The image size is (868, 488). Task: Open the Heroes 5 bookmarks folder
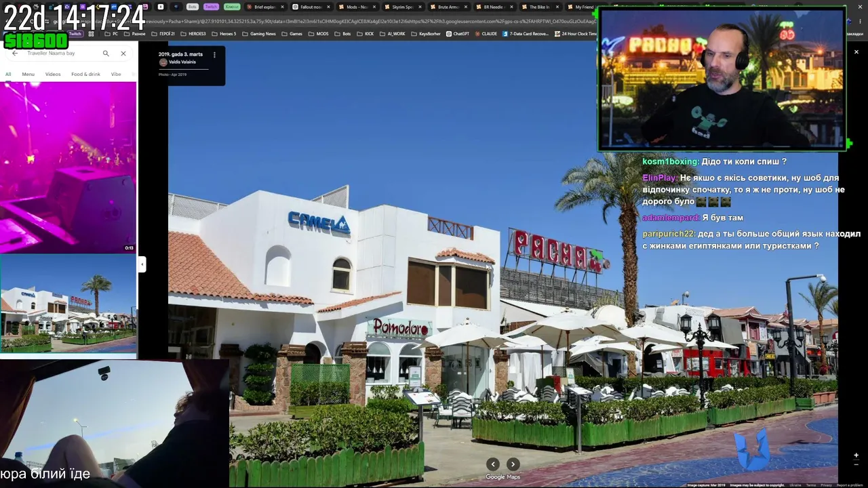tap(224, 34)
